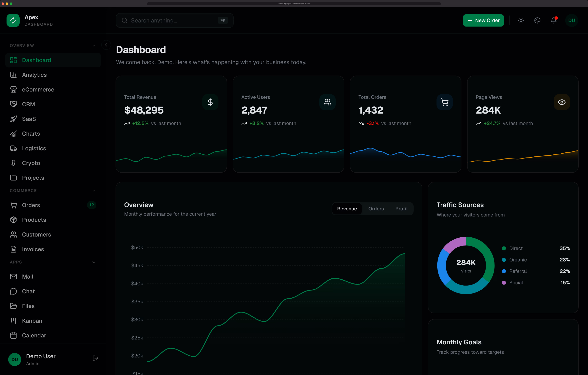This screenshot has width=588, height=375.
Task: Click the +8.2% change on Active Users
Action: click(x=256, y=123)
